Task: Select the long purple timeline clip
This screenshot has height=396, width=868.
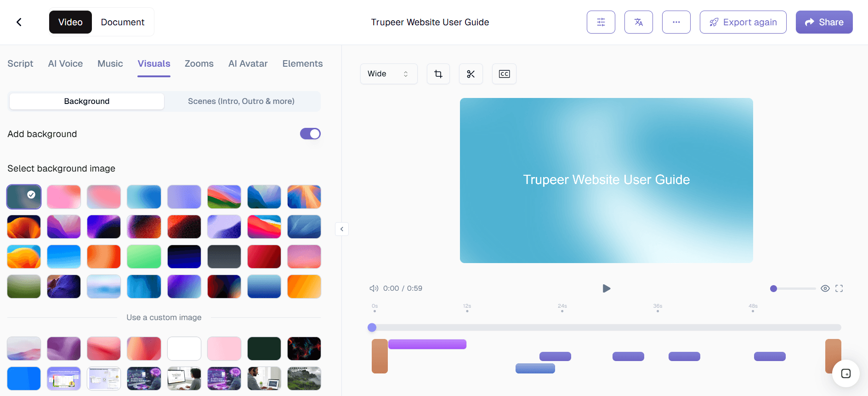Action: tap(427, 344)
